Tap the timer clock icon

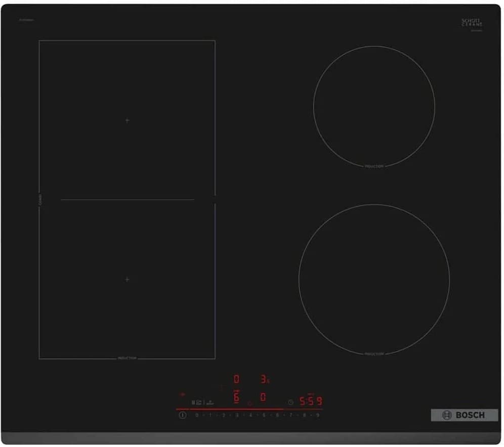point(290,402)
